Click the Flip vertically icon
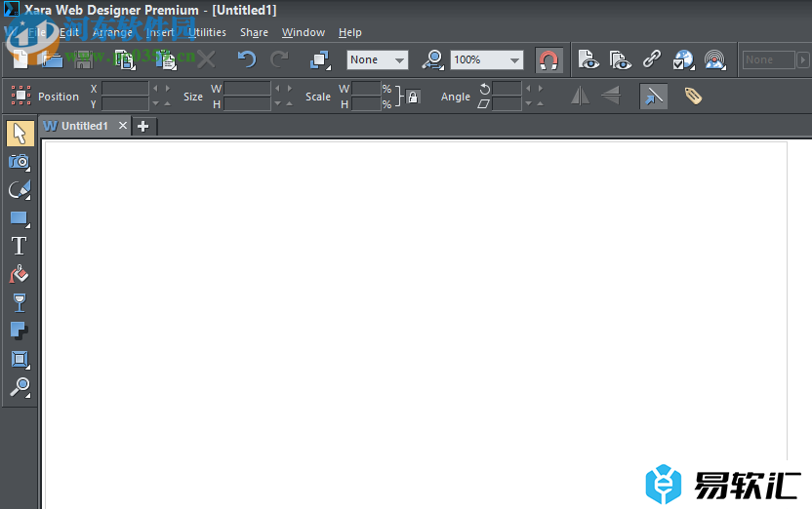 tap(611, 96)
